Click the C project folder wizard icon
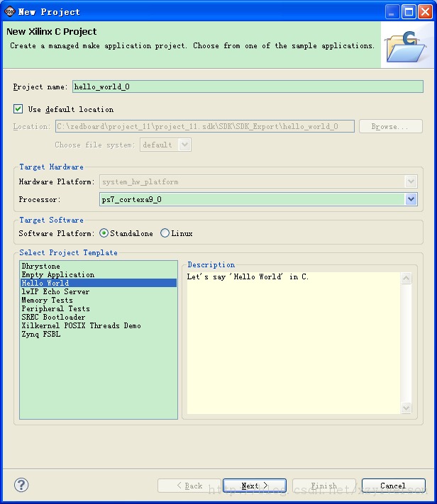Screen dimensions: 437x504 click(406, 47)
